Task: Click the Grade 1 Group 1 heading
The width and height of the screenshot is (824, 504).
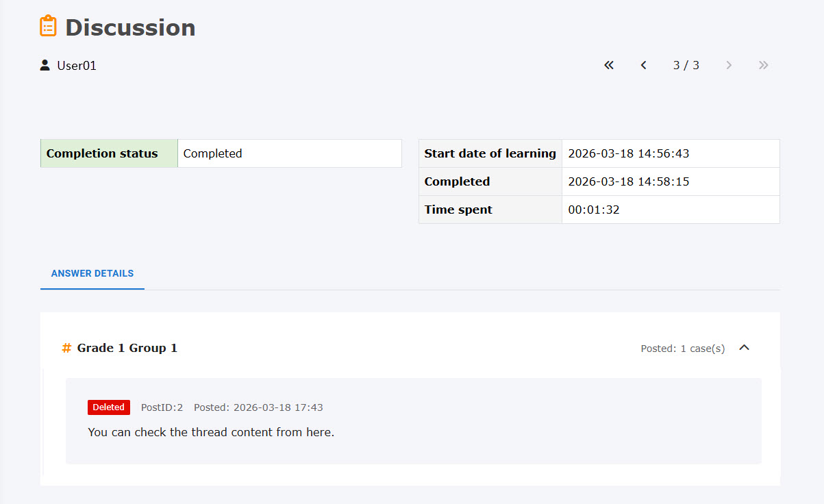Action: (x=127, y=348)
